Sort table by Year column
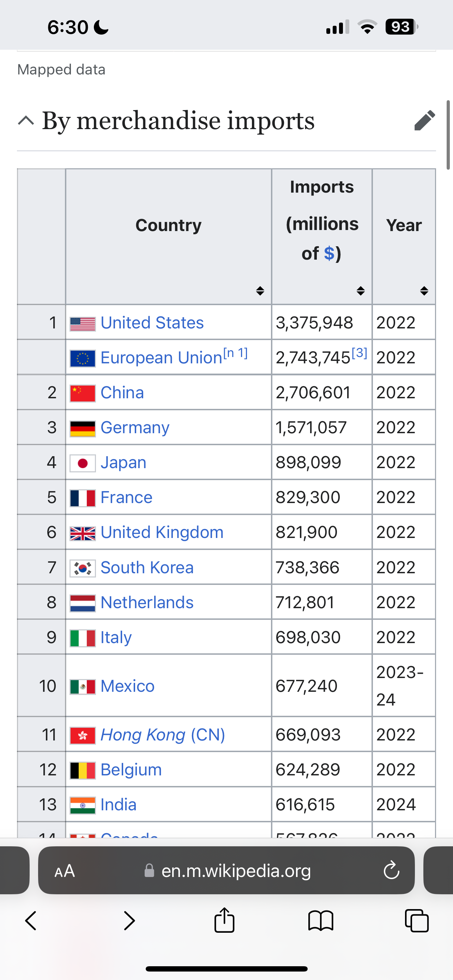453x980 pixels. click(424, 291)
